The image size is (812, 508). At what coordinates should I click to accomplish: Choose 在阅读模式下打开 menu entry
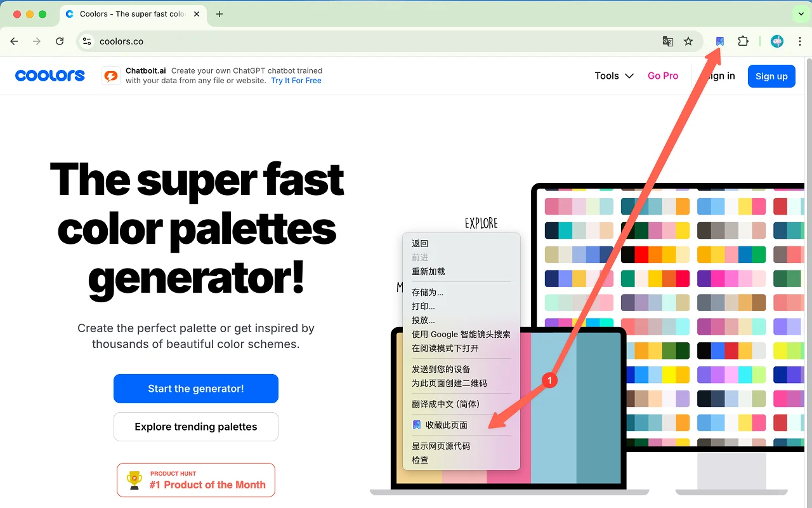461,348
